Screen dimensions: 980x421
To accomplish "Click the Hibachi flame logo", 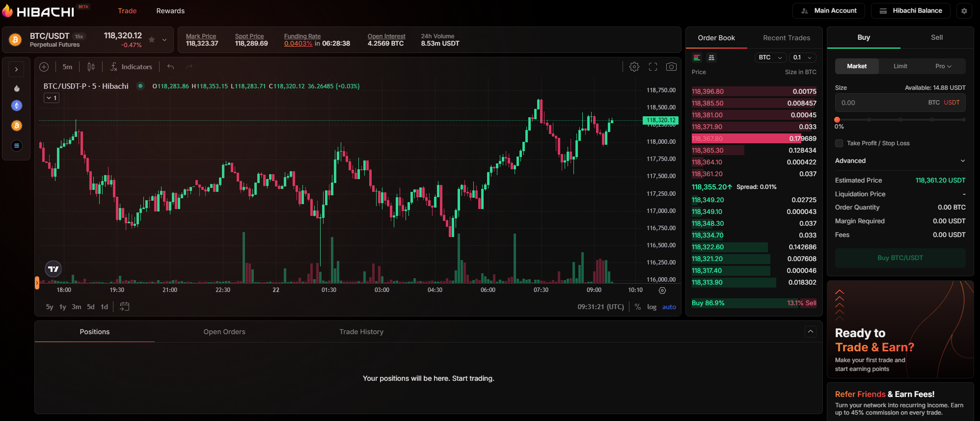I will pos(7,10).
